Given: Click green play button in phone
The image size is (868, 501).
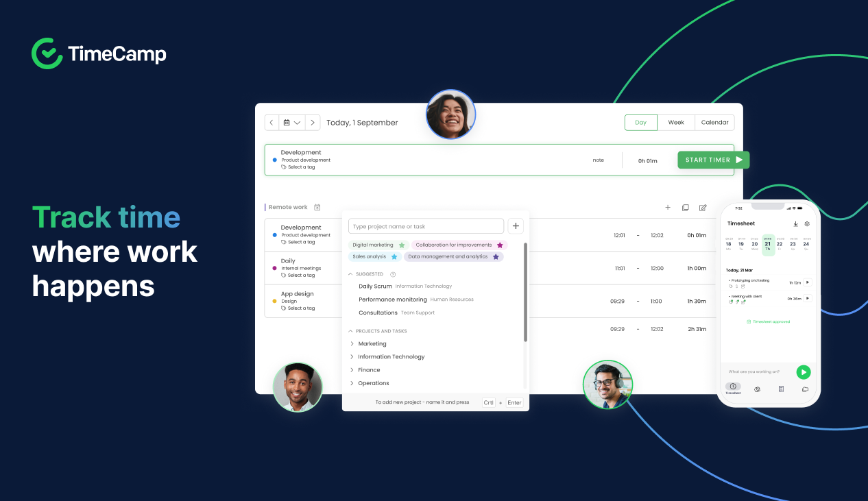Looking at the screenshot, I should pyautogui.click(x=804, y=372).
